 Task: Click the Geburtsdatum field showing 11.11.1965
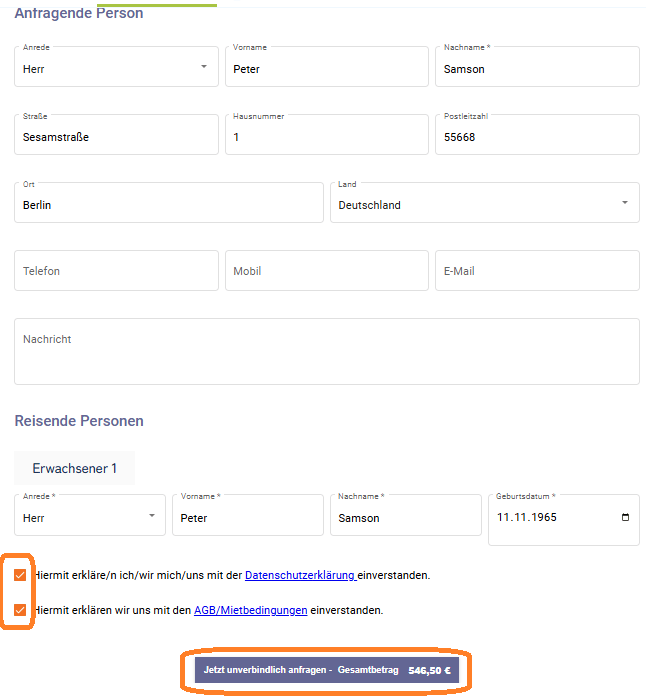(x=564, y=520)
